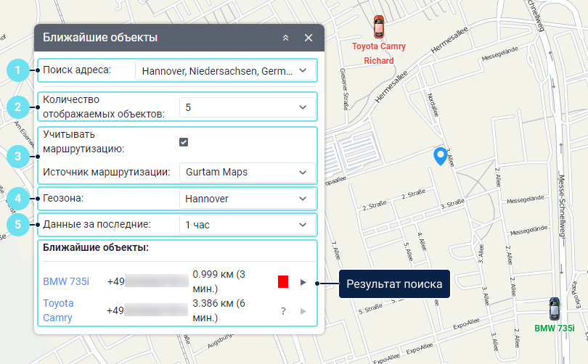The height and width of the screenshot is (364, 588).
Task: Click numbered callout badge 1
Action: point(17,70)
